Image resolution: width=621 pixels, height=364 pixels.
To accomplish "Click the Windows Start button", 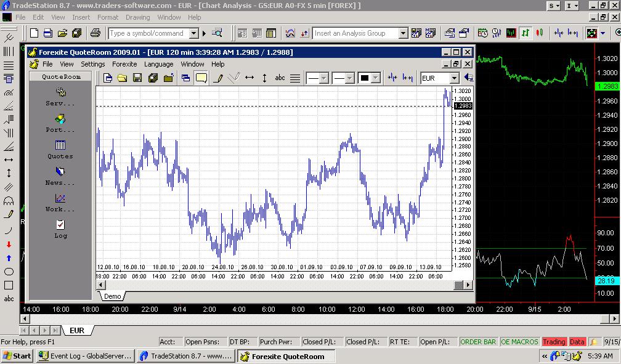I will 17,356.
